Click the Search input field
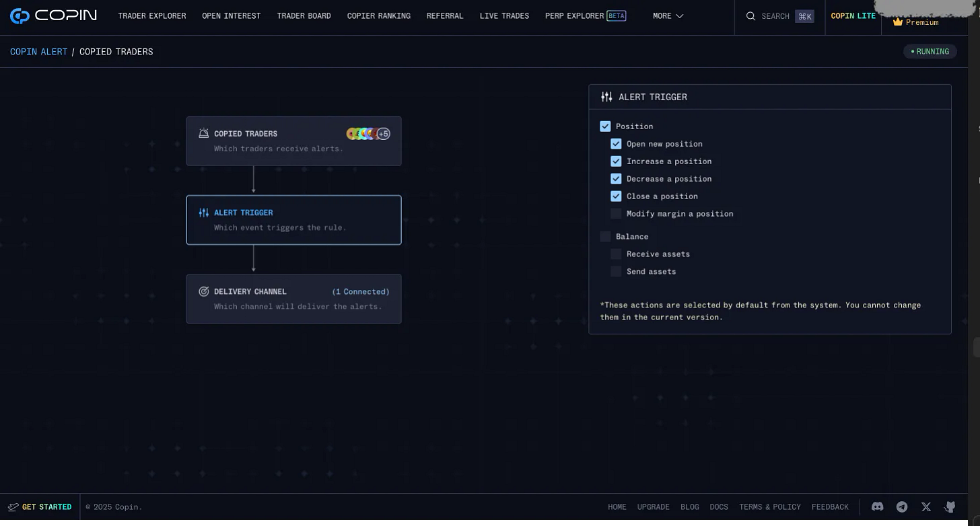 coord(779,16)
